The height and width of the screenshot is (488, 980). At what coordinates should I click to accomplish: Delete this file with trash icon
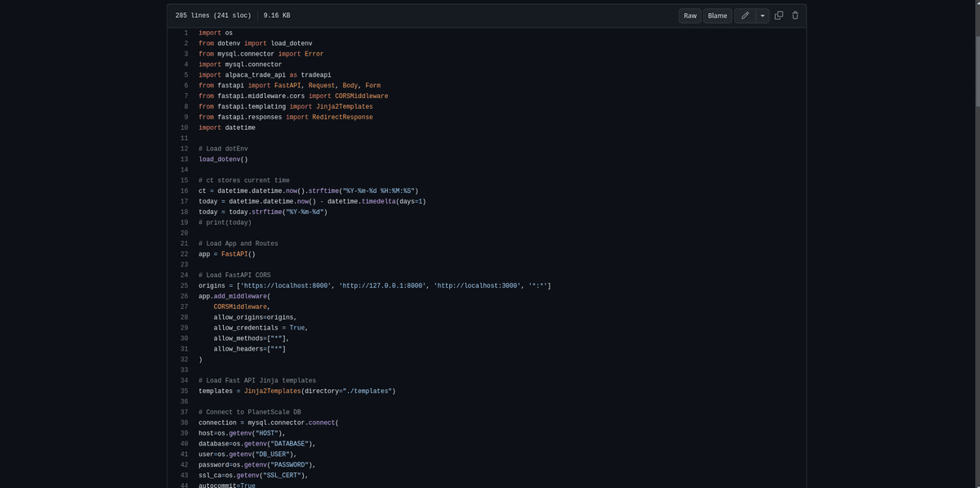795,16
